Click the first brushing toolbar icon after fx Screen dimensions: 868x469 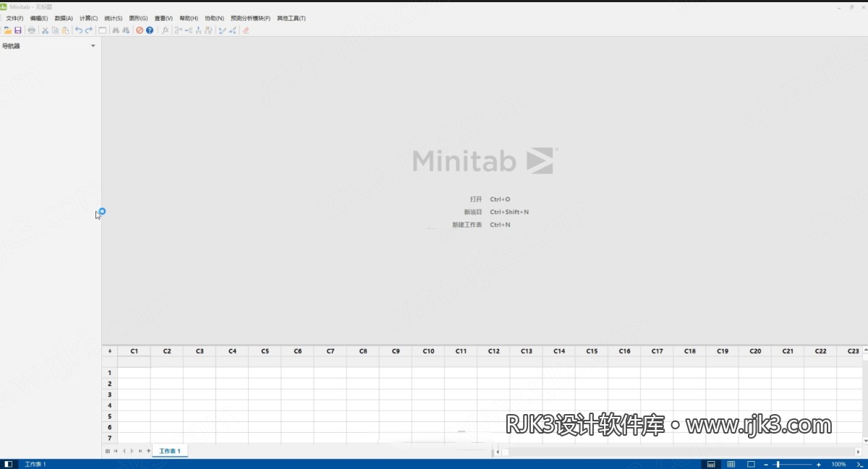click(x=178, y=30)
